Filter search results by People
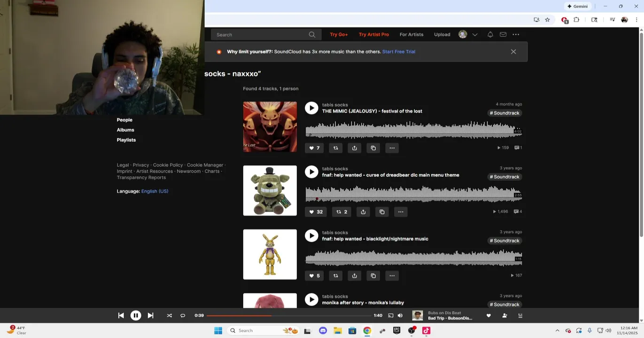The height and width of the screenshot is (338, 644). [x=124, y=120]
